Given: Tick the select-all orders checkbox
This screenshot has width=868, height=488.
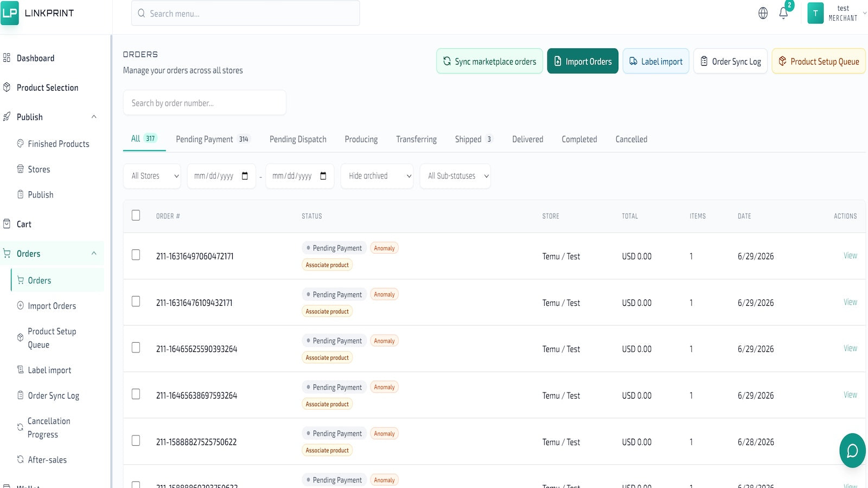Looking at the screenshot, I should pyautogui.click(x=136, y=215).
